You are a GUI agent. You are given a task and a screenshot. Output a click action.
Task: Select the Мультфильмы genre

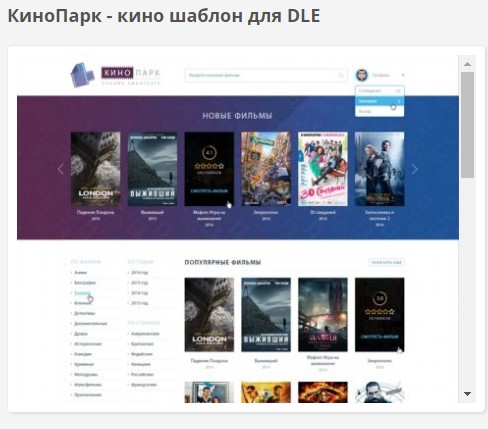point(88,385)
